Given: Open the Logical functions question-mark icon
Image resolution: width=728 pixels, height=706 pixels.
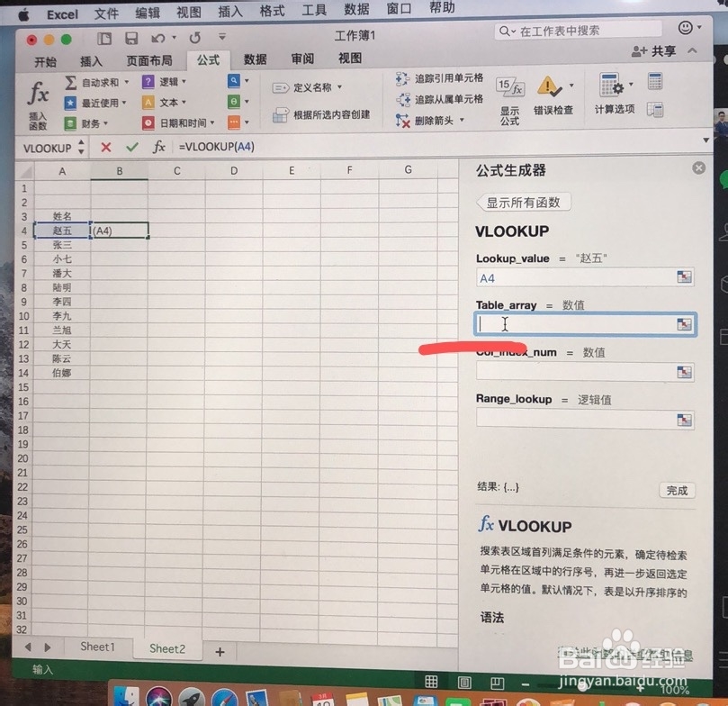Looking at the screenshot, I should tap(148, 82).
